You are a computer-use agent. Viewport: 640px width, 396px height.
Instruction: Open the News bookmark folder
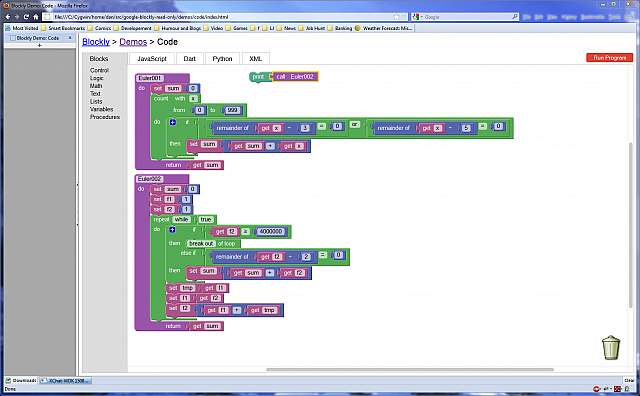(x=286, y=28)
